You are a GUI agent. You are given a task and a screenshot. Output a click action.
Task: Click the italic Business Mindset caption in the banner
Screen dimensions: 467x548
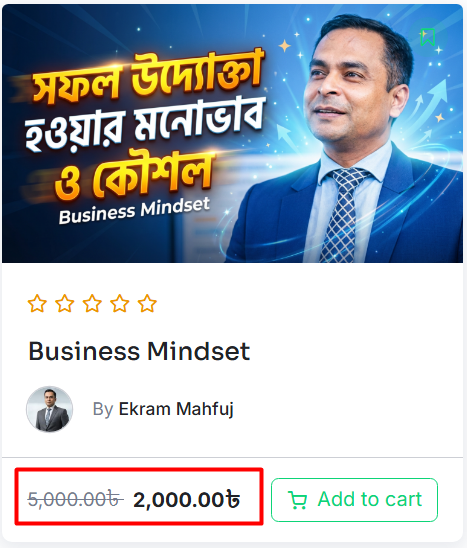[134, 210]
